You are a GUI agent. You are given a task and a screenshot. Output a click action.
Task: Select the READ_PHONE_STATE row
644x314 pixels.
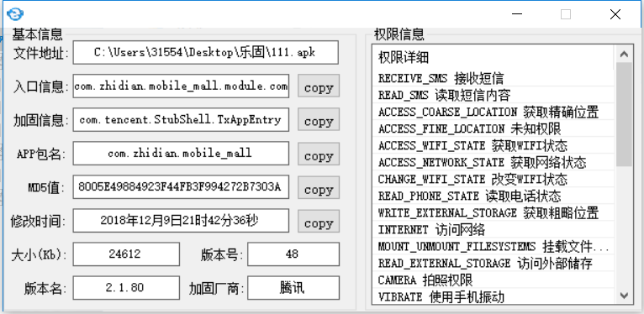click(493, 196)
